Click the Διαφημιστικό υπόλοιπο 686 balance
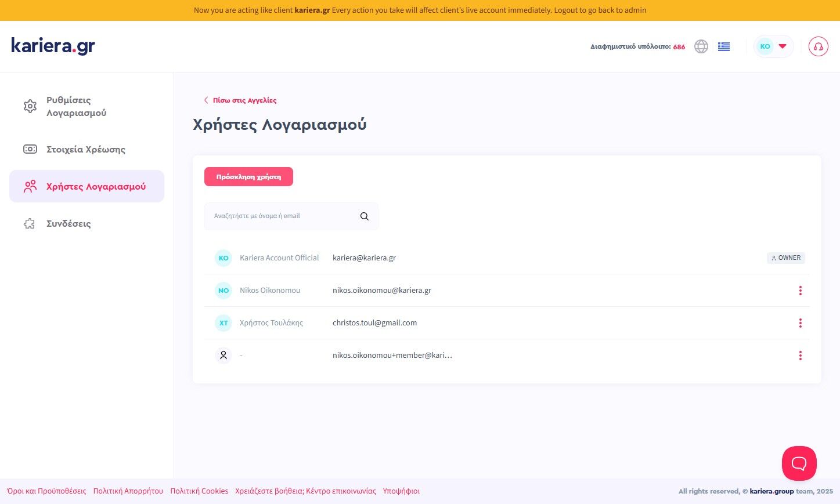840x504 pixels. [x=637, y=46]
